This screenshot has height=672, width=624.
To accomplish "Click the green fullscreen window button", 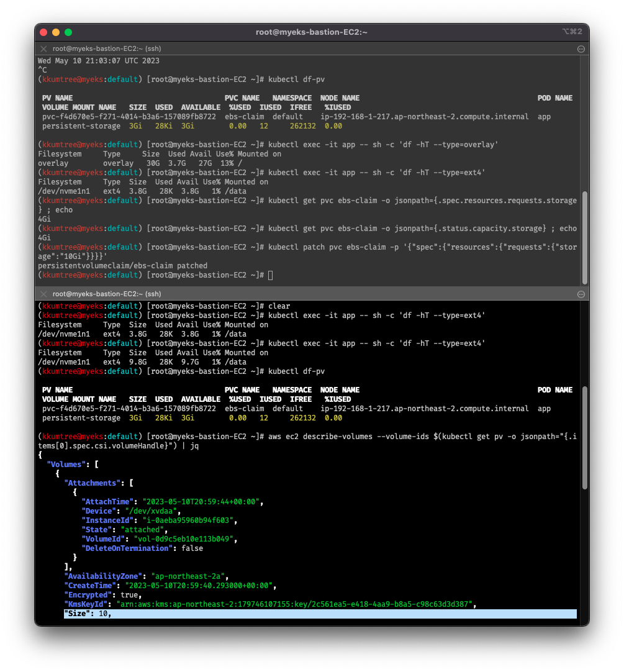I will [x=68, y=32].
